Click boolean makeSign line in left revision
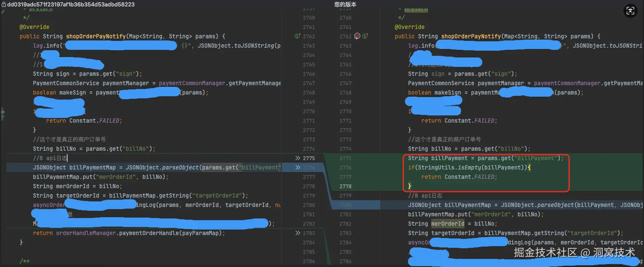 (121, 92)
